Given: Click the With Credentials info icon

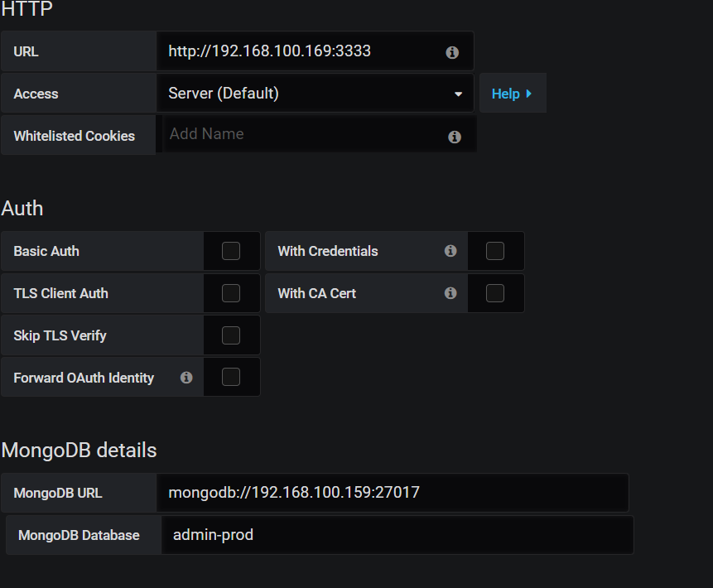Looking at the screenshot, I should [x=450, y=251].
